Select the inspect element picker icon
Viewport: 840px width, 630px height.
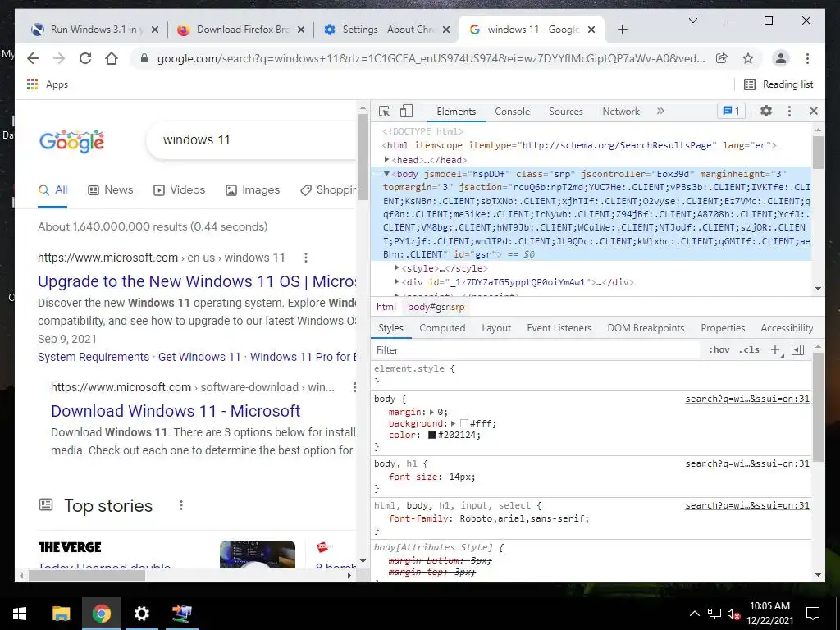(384, 111)
